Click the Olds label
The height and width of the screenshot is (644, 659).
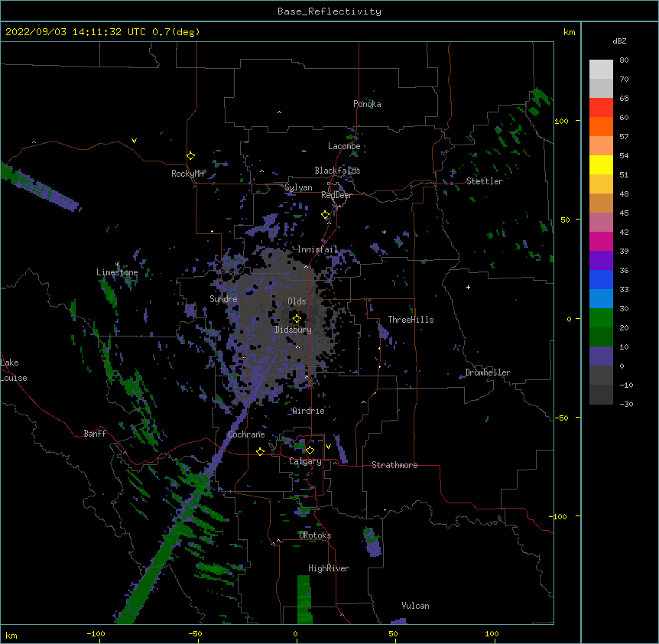coord(297,301)
